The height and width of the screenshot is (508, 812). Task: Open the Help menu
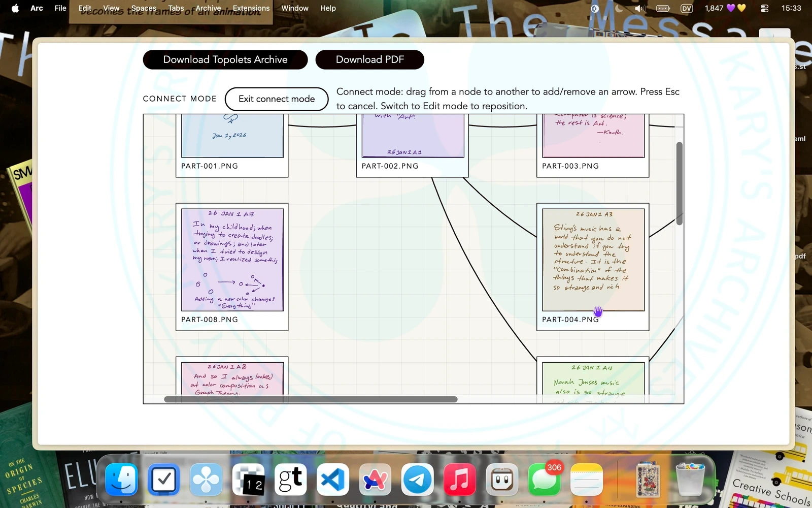[x=328, y=8]
